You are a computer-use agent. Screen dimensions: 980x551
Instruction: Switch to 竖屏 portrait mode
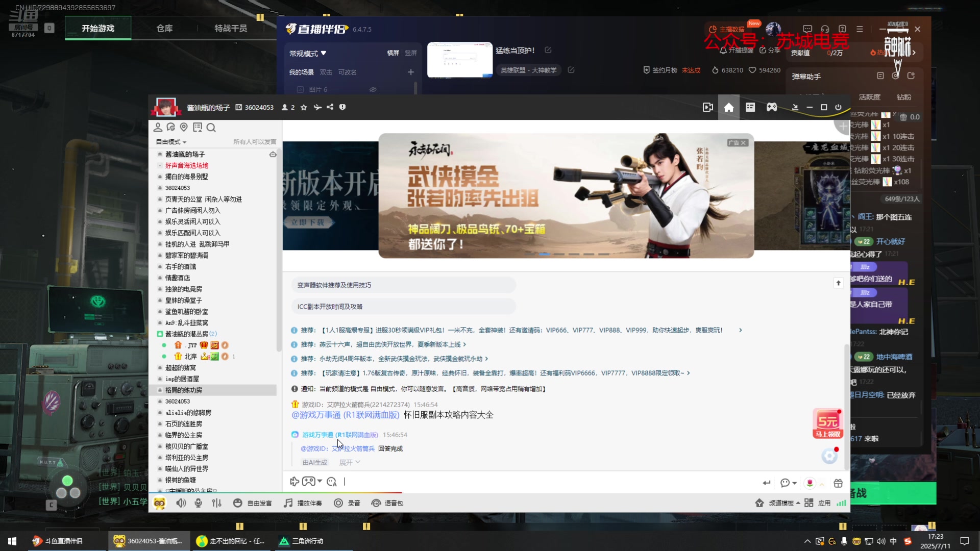(411, 53)
